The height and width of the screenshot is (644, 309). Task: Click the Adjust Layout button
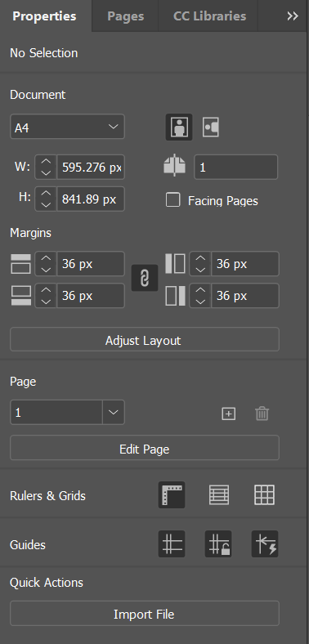point(145,340)
